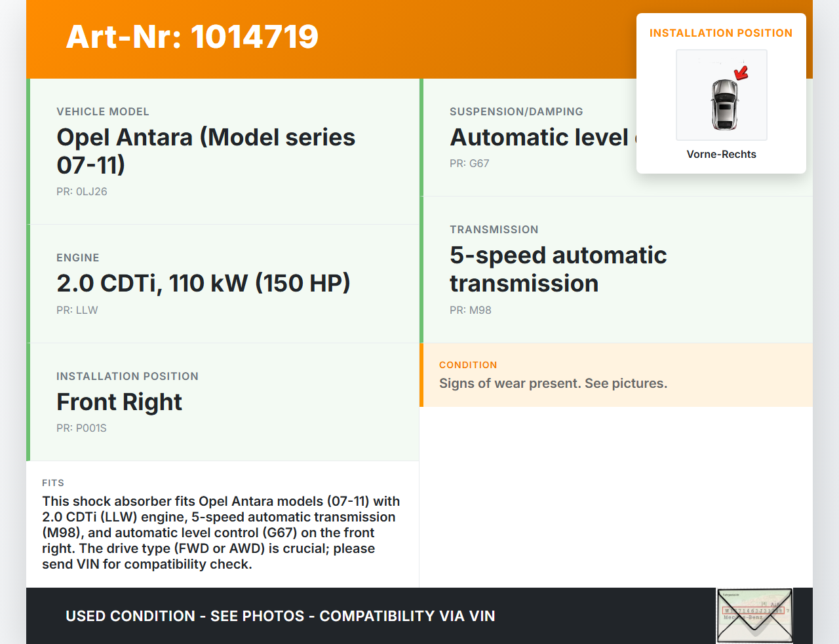The width and height of the screenshot is (839, 644).
Task: Click the red arrow on car diagram
Action: pyautogui.click(x=741, y=73)
